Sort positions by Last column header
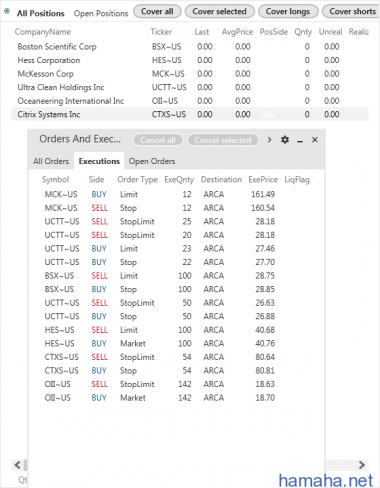380x488 pixels. pos(202,32)
